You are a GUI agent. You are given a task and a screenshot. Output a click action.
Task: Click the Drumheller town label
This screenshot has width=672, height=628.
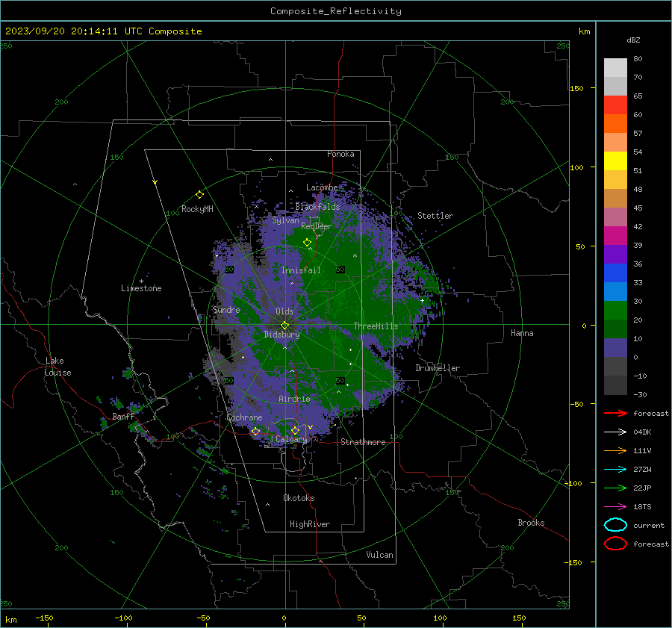[x=438, y=368]
